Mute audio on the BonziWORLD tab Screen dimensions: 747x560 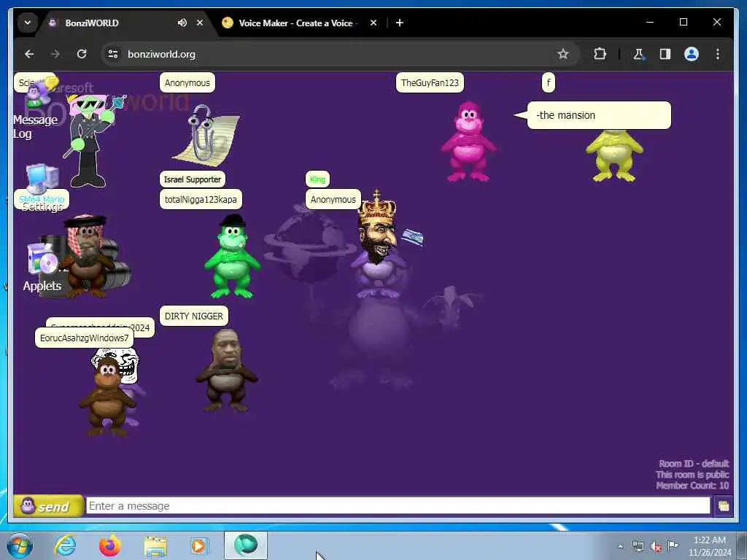[182, 23]
